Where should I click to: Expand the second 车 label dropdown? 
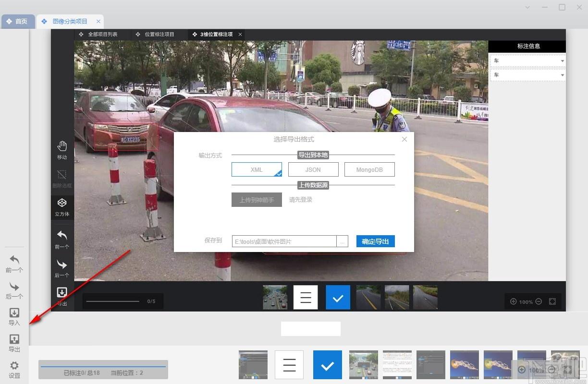click(x=527, y=75)
